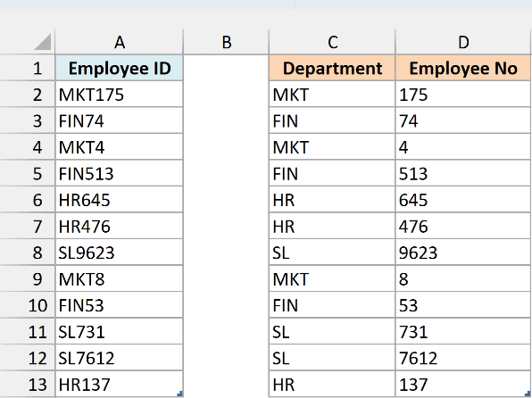Click Department cell FIN in row 10
Image resolution: width=532 pixels, height=398 pixels.
click(x=332, y=305)
